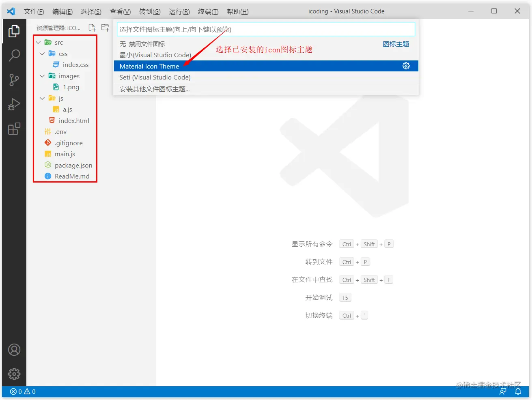Open errors and warnings count in status bar
The height and width of the screenshot is (400, 532).
[x=23, y=391]
